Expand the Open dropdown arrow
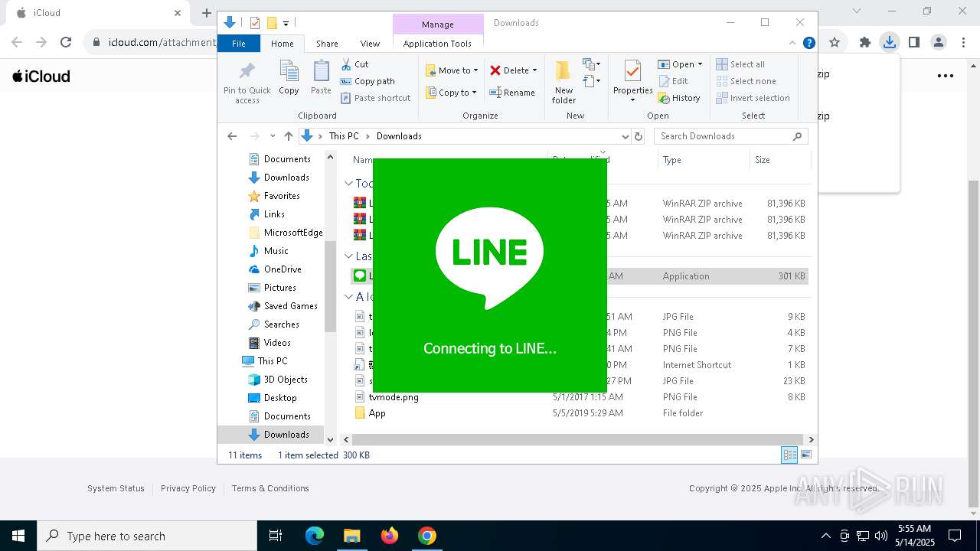 (700, 64)
